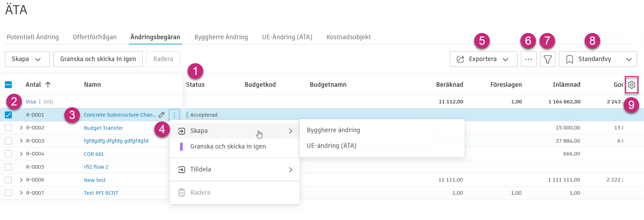The width and height of the screenshot is (644, 220).
Task: Switch to the Offertförfrågan tab
Action: tap(94, 37)
